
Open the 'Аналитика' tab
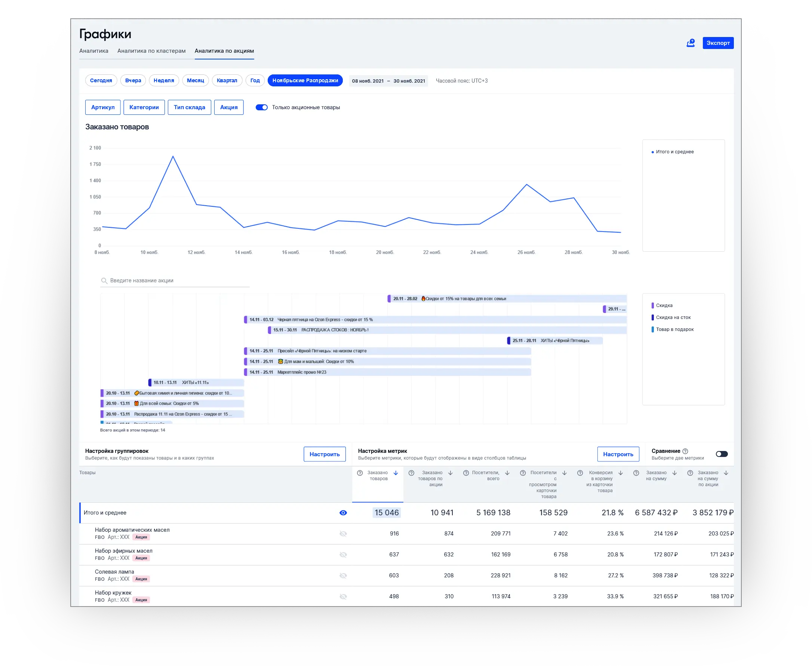pos(93,51)
